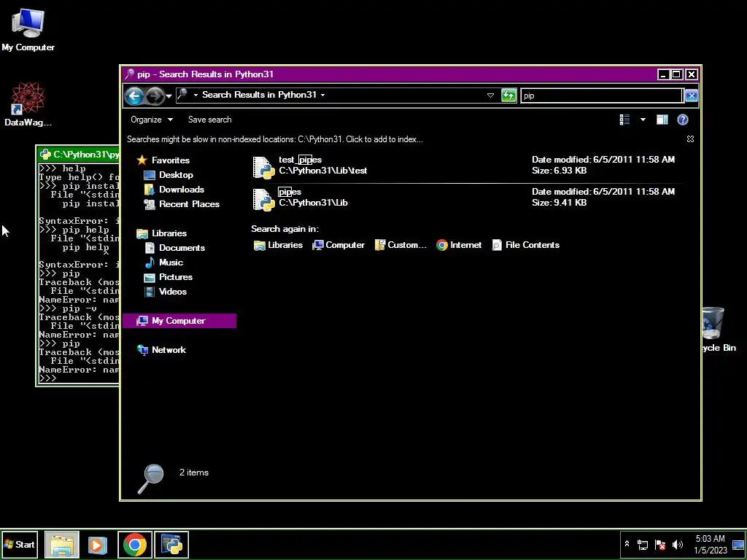
Task: Click the search icon in address bar
Action: [183, 96]
